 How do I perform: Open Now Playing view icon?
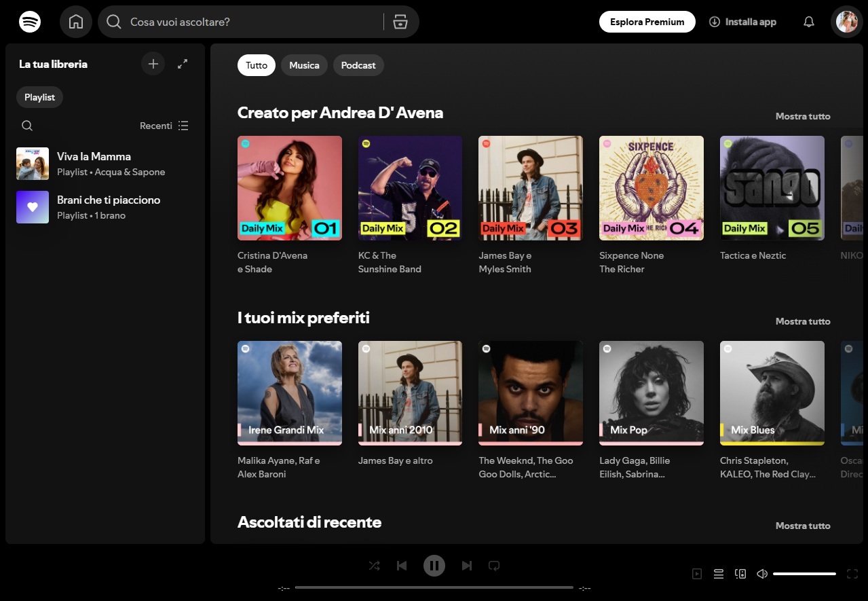(x=697, y=574)
